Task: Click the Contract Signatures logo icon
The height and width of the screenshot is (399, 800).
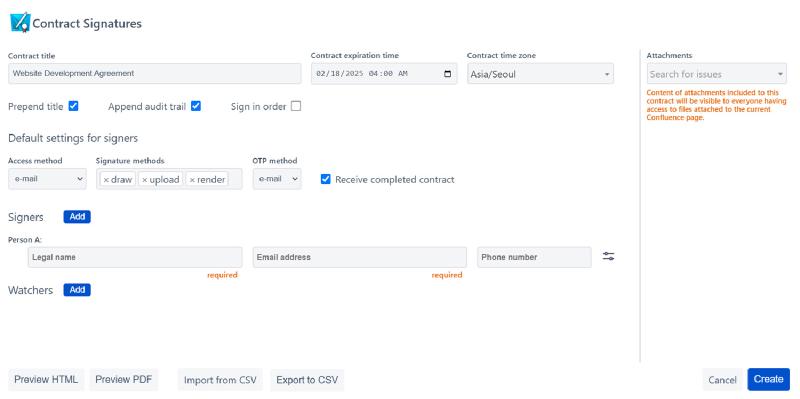Action: tap(20, 23)
